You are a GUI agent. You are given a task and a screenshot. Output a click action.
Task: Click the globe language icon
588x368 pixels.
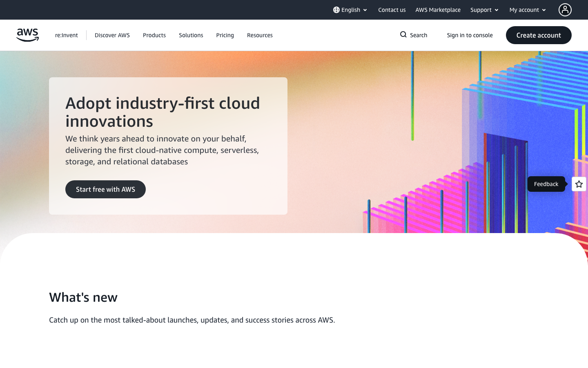click(x=336, y=10)
